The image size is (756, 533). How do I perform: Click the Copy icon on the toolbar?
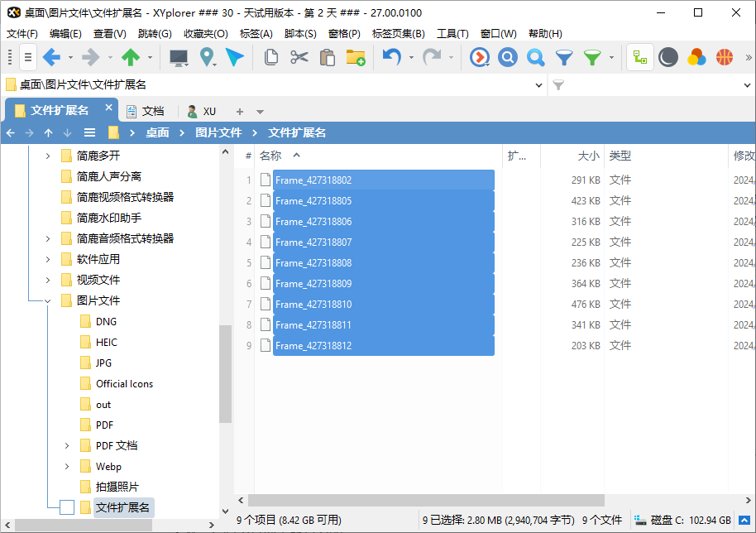click(271, 57)
